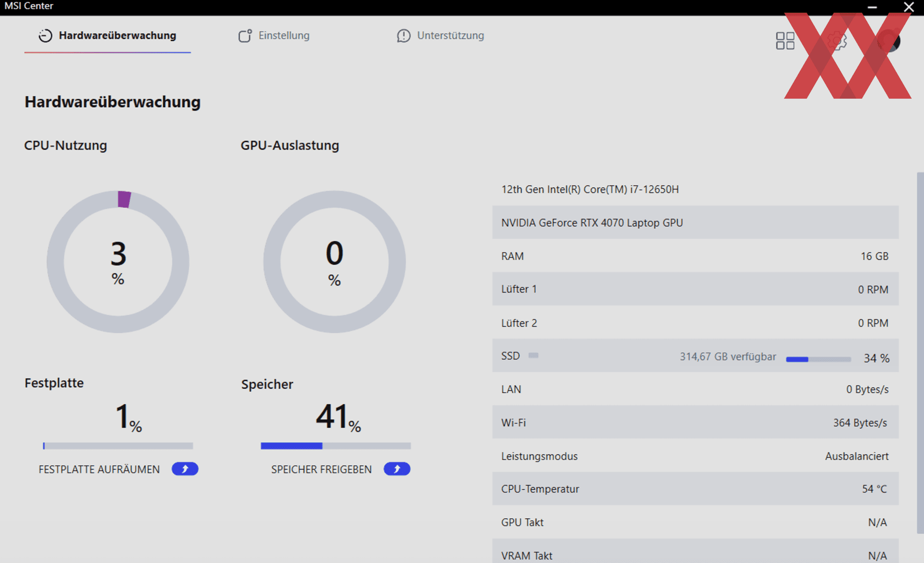This screenshot has height=563, width=924.
Task: Click the user profile avatar
Action: (888, 41)
